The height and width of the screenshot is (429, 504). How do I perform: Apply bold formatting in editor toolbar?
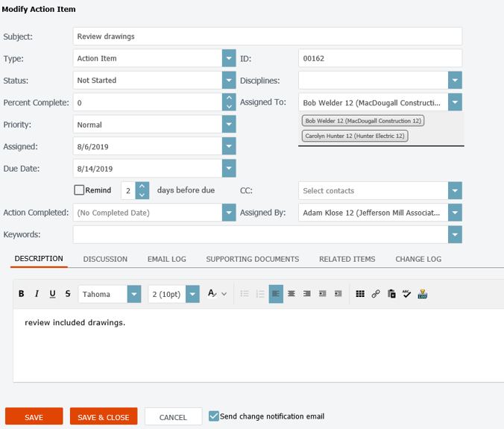click(22, 294)
